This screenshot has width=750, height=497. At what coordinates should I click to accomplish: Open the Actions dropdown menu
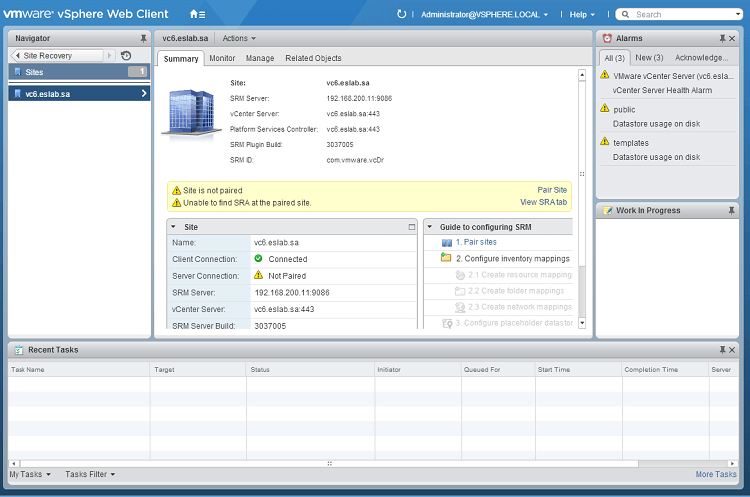tap(239, 38)
